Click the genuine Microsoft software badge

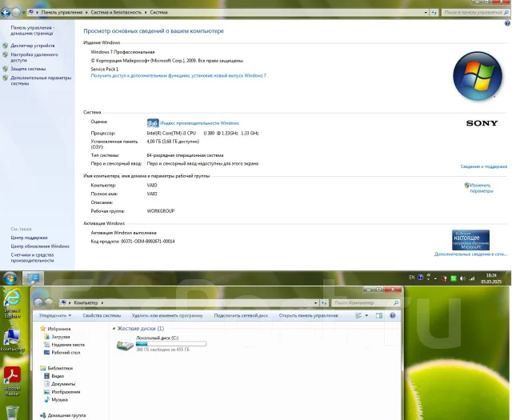click(x=470, y=240)
